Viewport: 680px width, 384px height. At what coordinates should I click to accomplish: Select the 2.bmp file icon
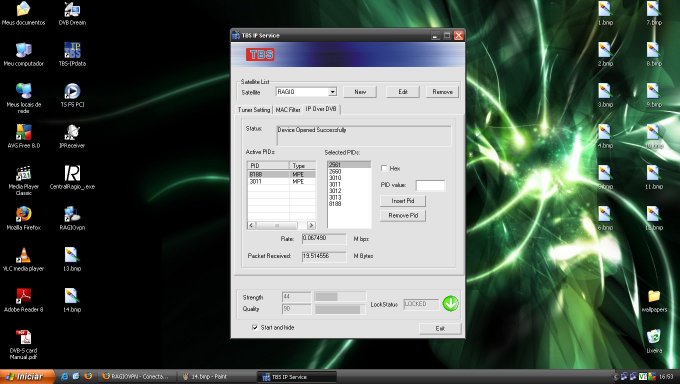(x=605, y=54)
